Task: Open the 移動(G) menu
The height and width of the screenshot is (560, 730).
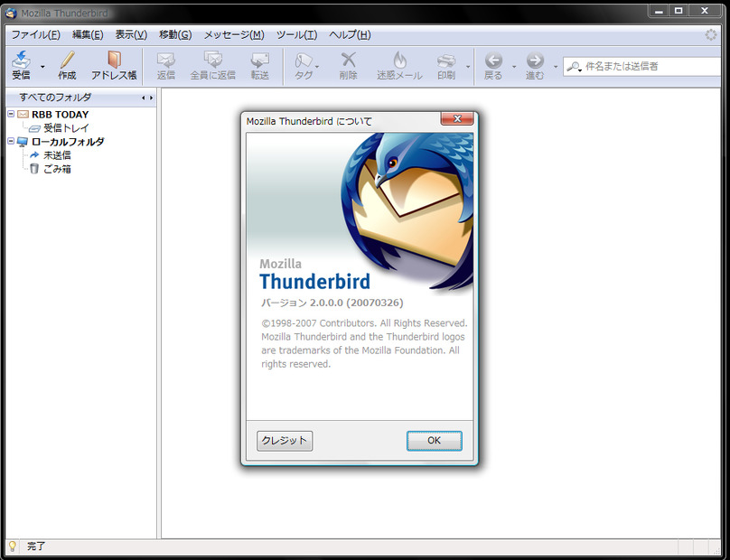Action: (x=175, y=35)
